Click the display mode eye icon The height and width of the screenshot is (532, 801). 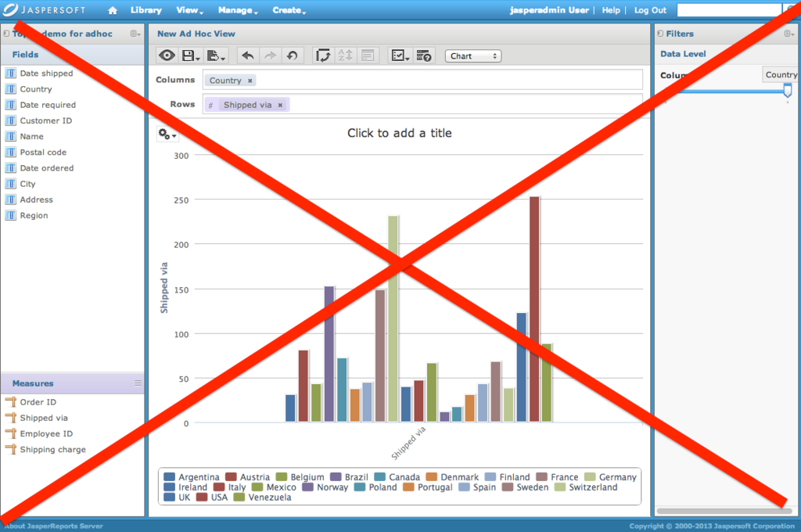pyautogui.click(x=167, y=56)
